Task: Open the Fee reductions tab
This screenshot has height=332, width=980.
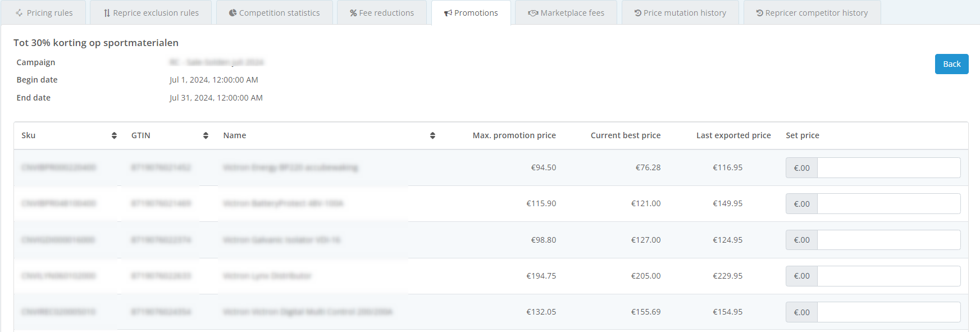Action: click(x=382, y=13)
